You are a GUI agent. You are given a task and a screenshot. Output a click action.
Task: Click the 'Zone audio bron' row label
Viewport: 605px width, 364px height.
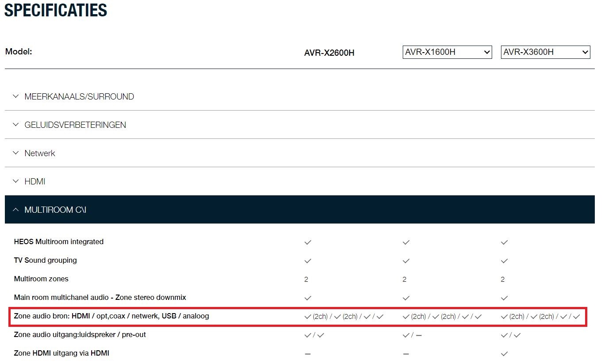(112, 316)
